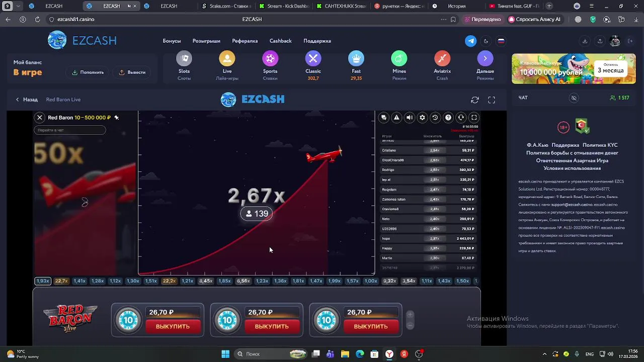
Task: Open the Slots category icon
Action: (x=184, y=59)
